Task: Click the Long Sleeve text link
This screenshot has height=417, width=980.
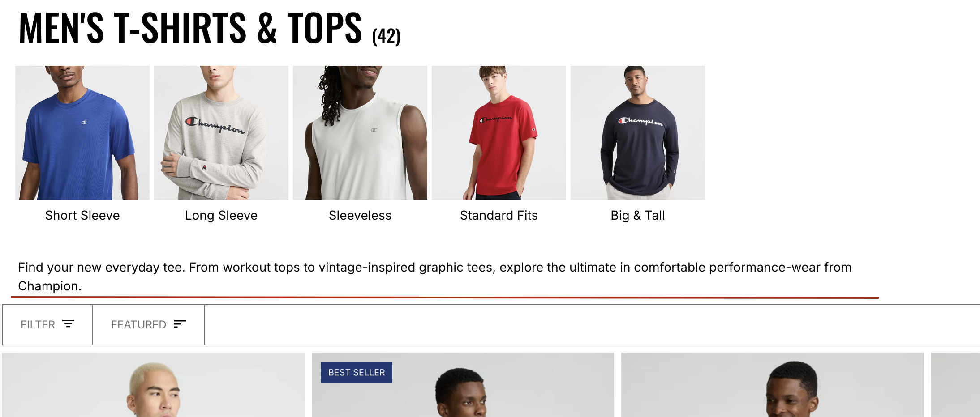Action: point(221,216)
